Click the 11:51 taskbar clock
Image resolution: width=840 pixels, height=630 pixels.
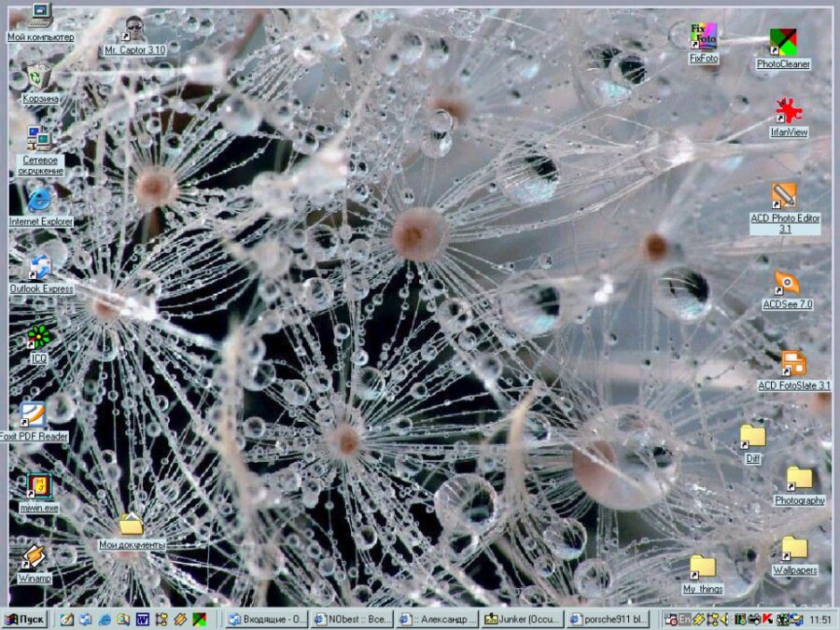[x=820, y=620]
